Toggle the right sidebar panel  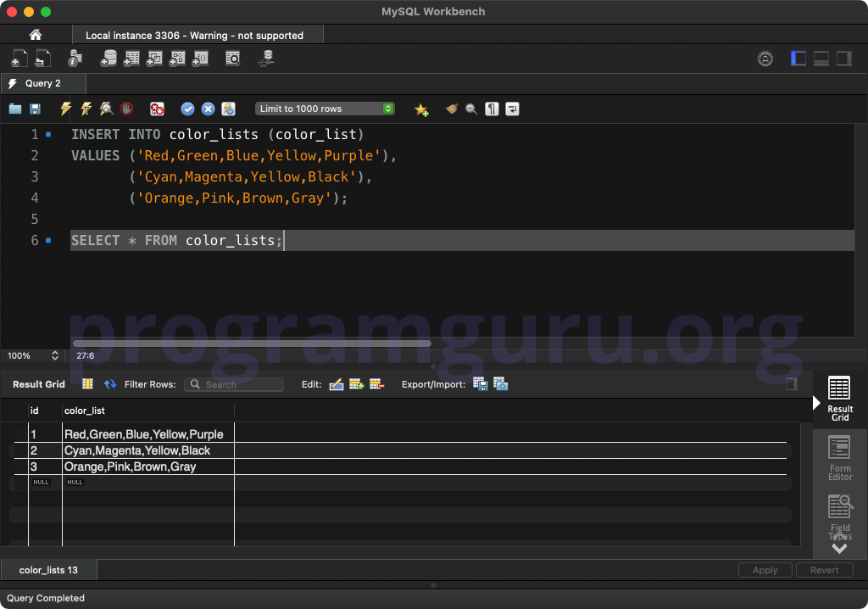843,59
